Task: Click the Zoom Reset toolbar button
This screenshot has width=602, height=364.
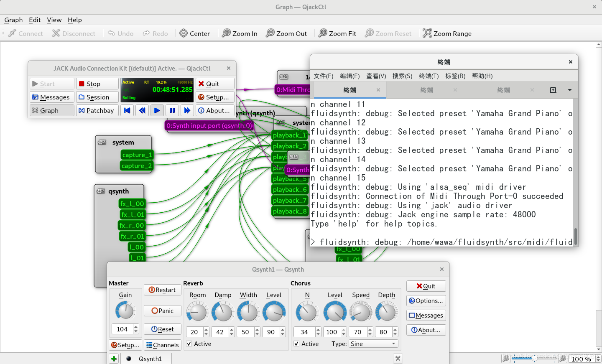Action: [x=388, y=33]
